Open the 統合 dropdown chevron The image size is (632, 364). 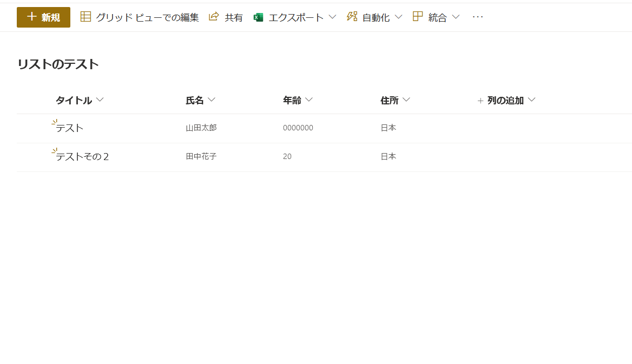pos(456,17)
